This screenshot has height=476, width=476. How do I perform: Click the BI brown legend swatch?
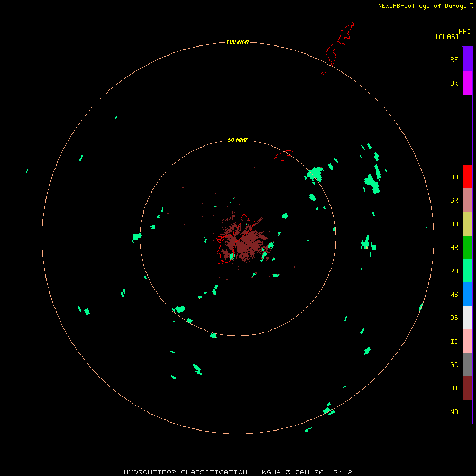point(467,388)
